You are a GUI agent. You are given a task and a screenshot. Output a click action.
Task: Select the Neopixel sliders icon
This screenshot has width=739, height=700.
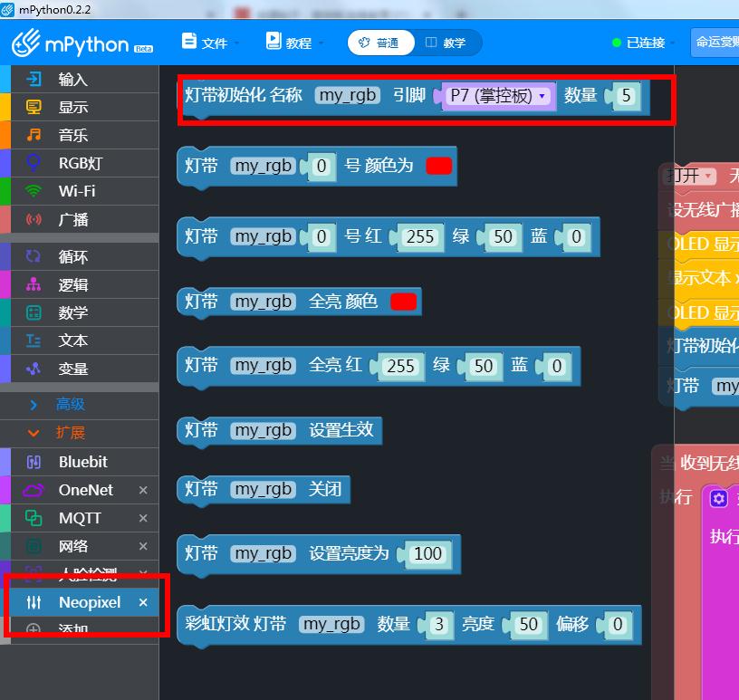(x=34, y=602)
